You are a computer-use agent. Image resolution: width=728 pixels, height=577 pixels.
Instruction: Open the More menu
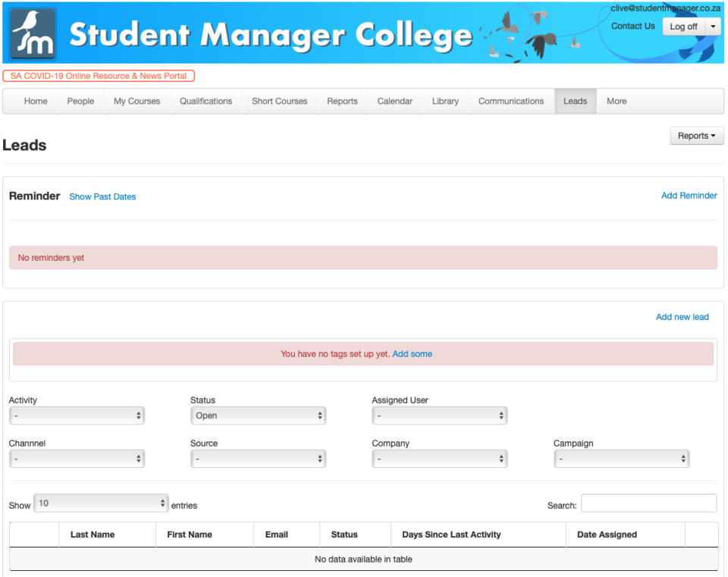point(616,101)
